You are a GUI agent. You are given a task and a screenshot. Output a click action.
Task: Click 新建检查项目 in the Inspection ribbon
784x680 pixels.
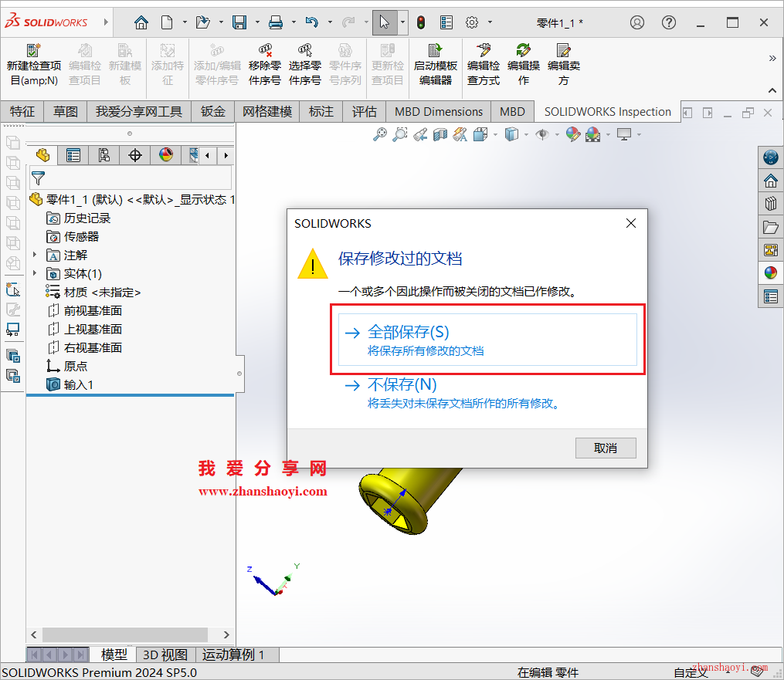[34, 65]
